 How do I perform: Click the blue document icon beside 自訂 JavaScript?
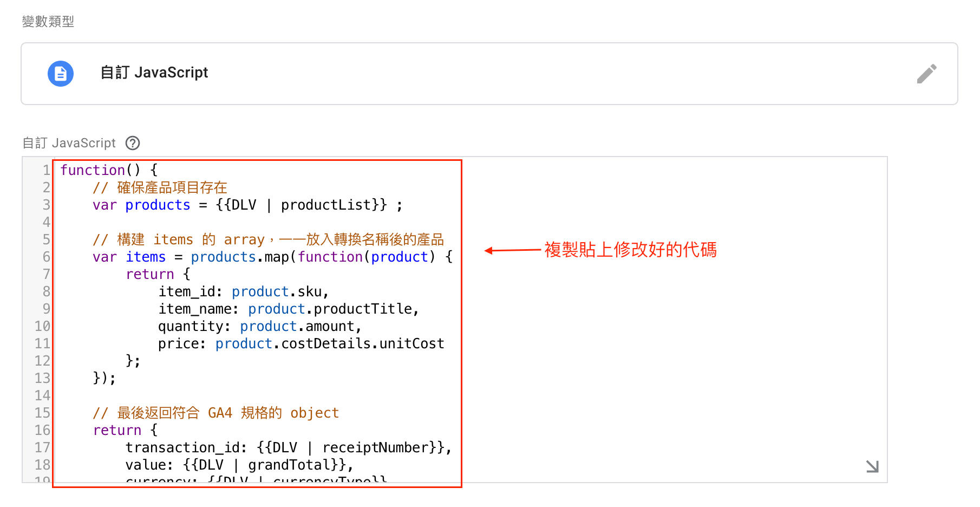click(x=61, y=74)
